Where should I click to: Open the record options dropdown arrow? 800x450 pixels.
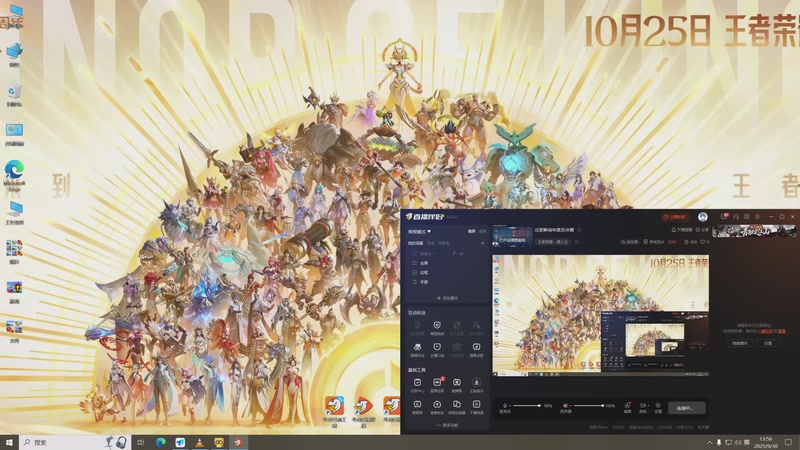coord(647,406)
